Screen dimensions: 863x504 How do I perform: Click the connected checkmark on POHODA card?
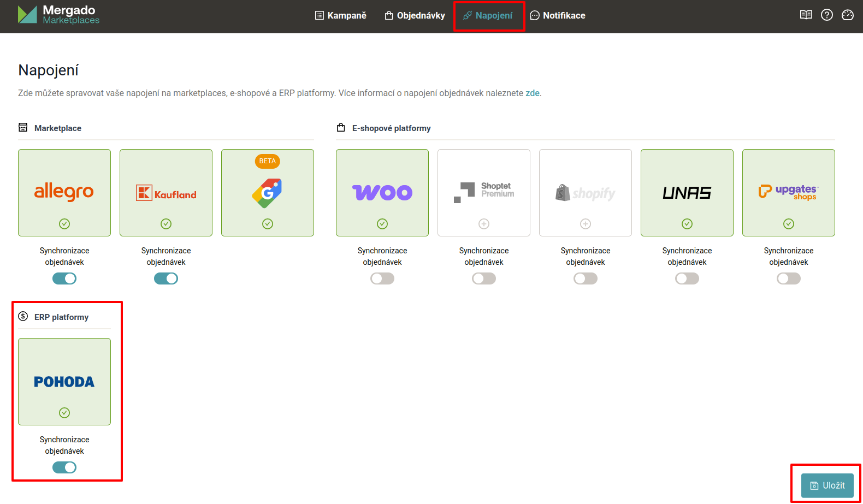(x=64, y=413)
